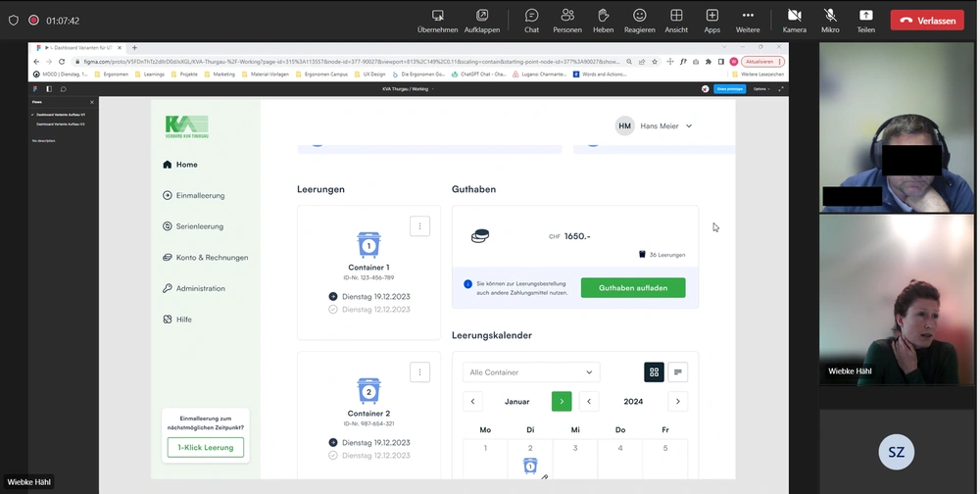Open Serienleerung in sidebar
This screenshot has height=494, width=980.
click(x=192, y=225)
